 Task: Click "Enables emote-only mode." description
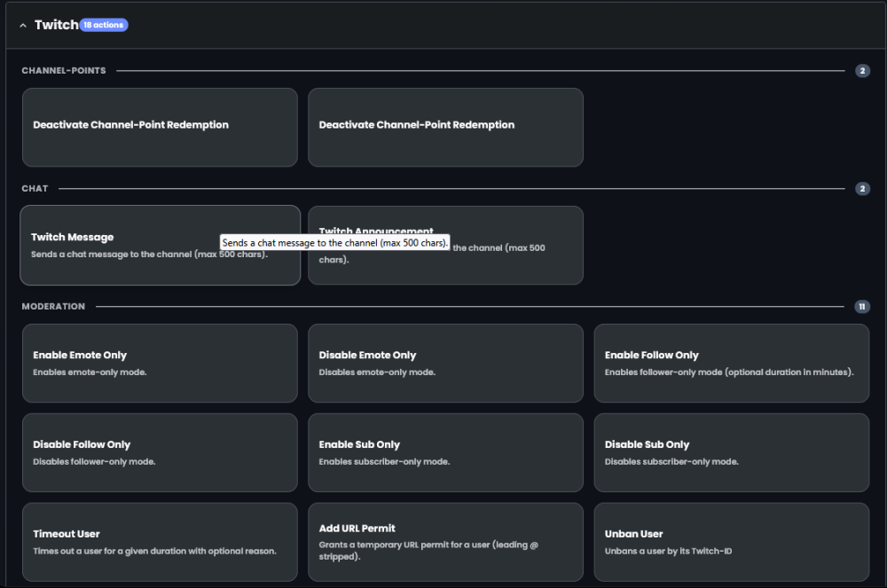point(90,372)
